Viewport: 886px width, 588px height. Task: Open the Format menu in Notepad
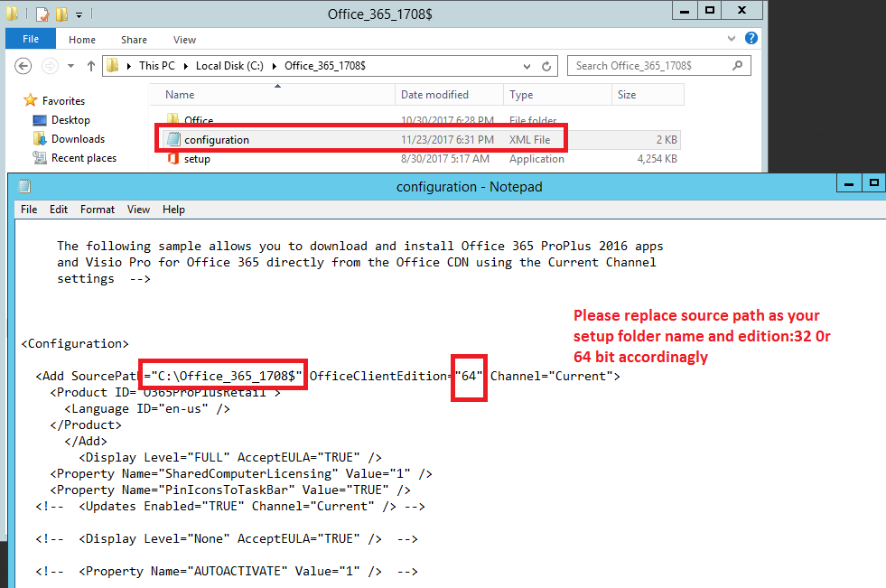[x=98, y=210]
